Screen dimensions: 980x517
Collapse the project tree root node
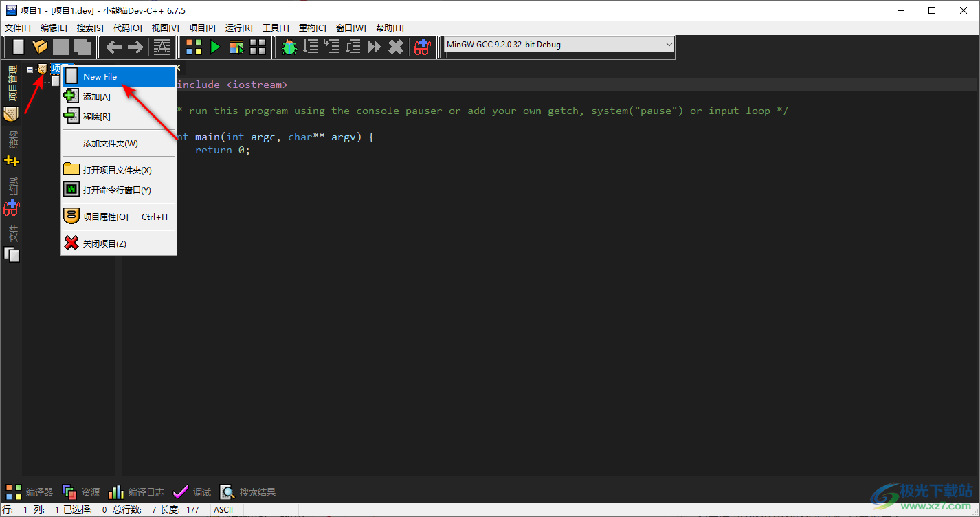[30, 69]
